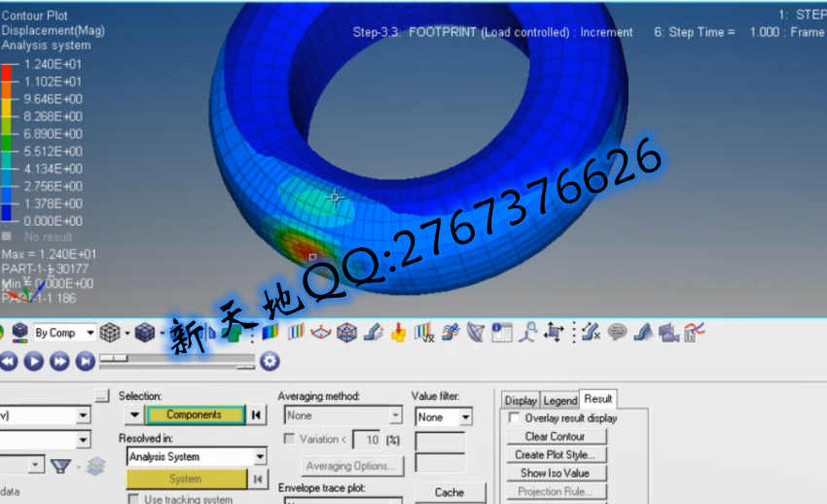Switch to the Legend tab

tap(559, 400)
